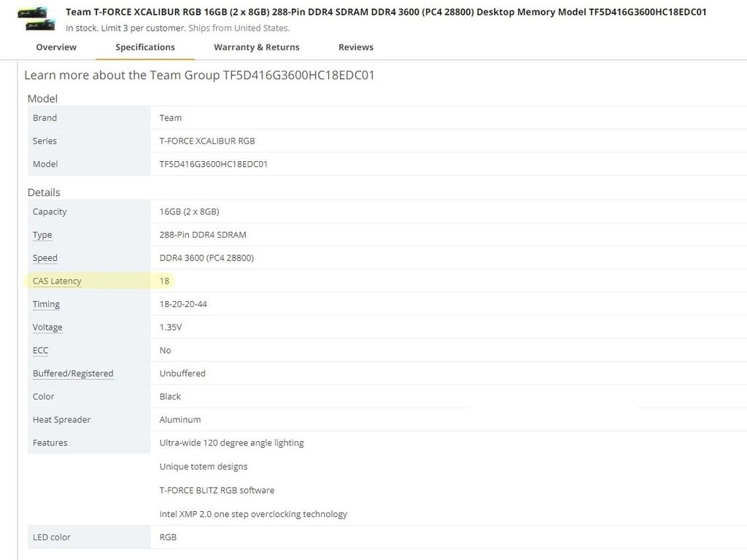The height and width of the screenshot is (560, 747).
Task: Click the value 'Unbuffered'
Action: point(182,373)
